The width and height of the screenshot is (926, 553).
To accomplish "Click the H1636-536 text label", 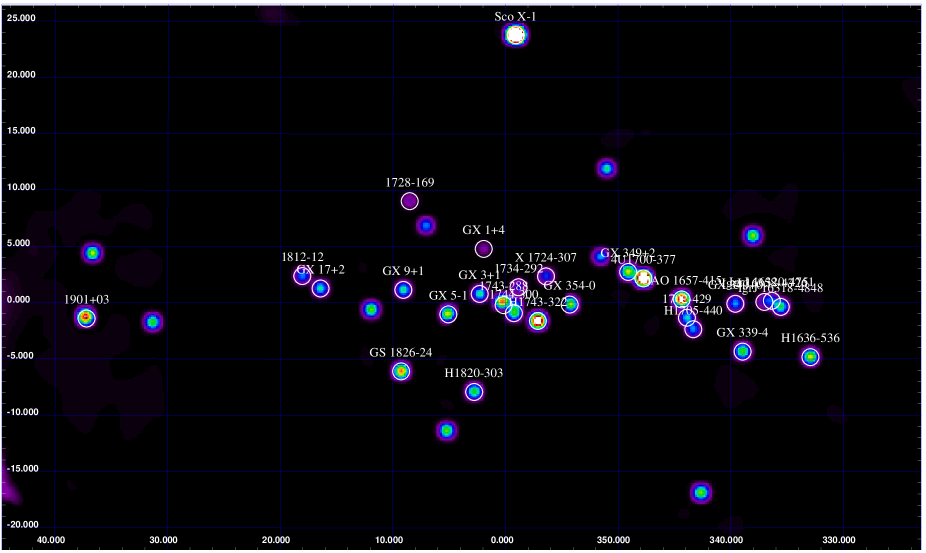I will (x=810, y=338).
